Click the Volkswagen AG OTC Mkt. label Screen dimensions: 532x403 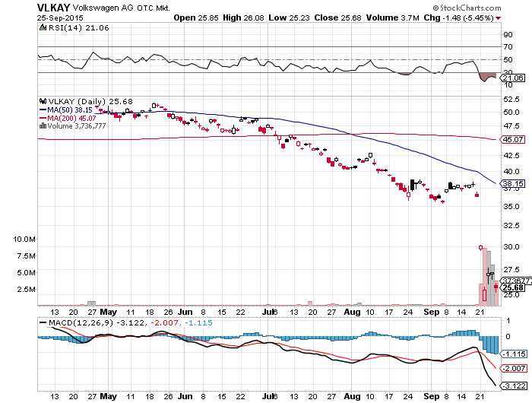click(121, 8)
